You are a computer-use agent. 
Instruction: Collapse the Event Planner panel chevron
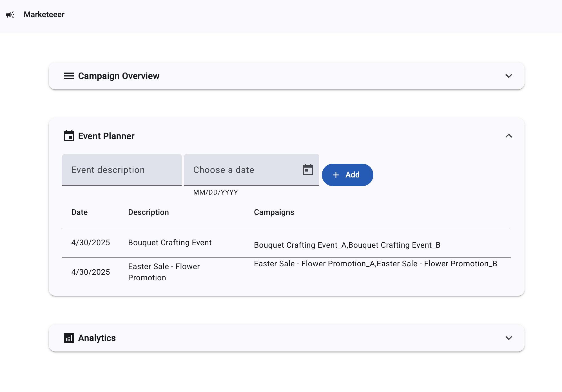(509, 136)
